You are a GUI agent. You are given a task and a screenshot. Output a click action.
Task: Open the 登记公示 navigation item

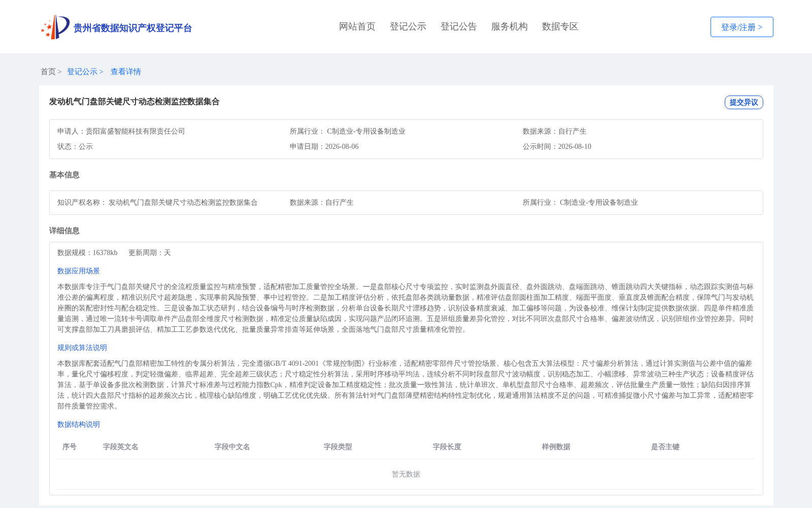pos(408,26)
